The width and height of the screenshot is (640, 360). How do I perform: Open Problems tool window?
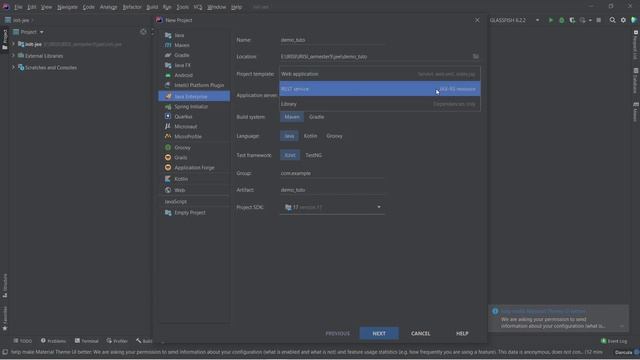click(x=53, y=341)
